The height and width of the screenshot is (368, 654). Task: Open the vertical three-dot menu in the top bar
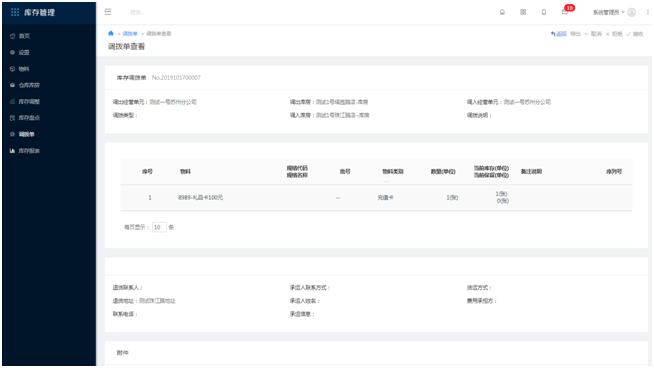647,13
